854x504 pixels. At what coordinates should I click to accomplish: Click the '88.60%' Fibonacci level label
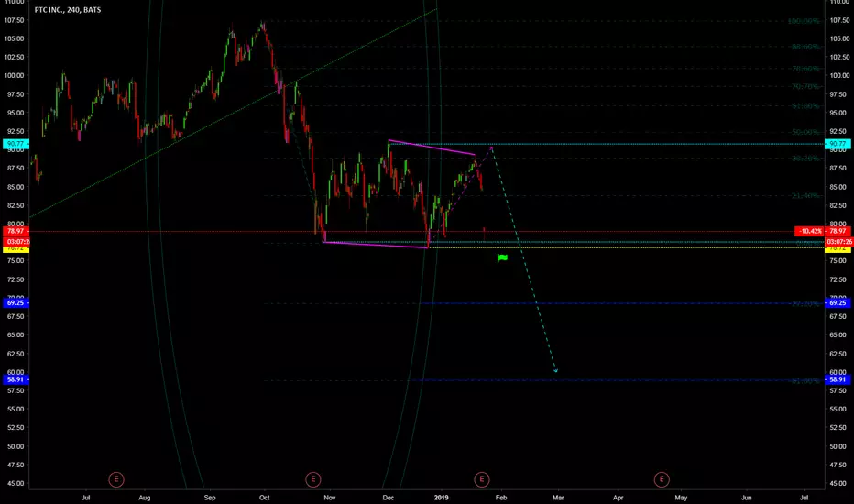805,47
